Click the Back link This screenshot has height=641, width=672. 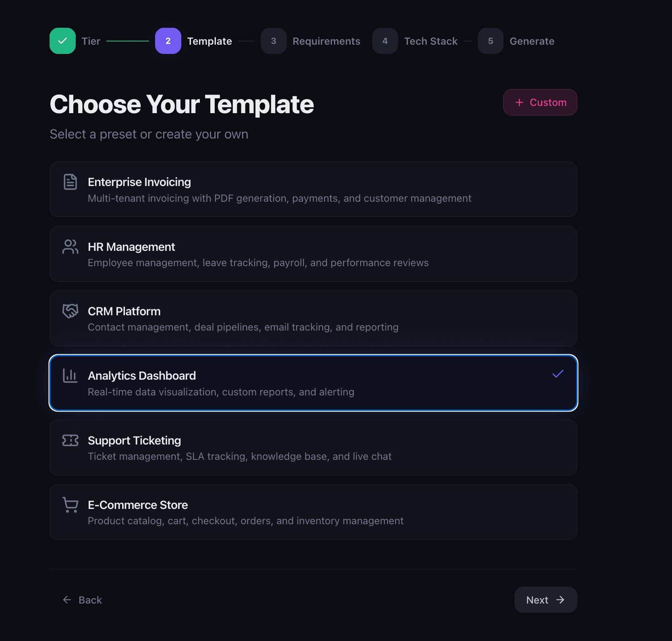pyautogui.click(x=82, y=600)
